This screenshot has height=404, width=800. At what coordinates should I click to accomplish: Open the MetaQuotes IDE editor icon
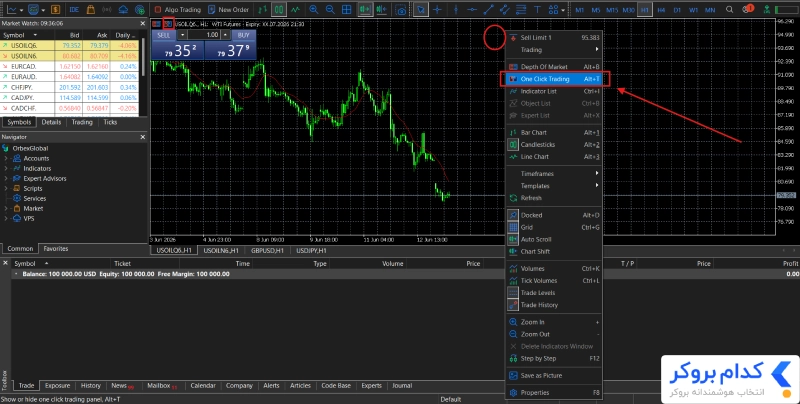[74, 10]
